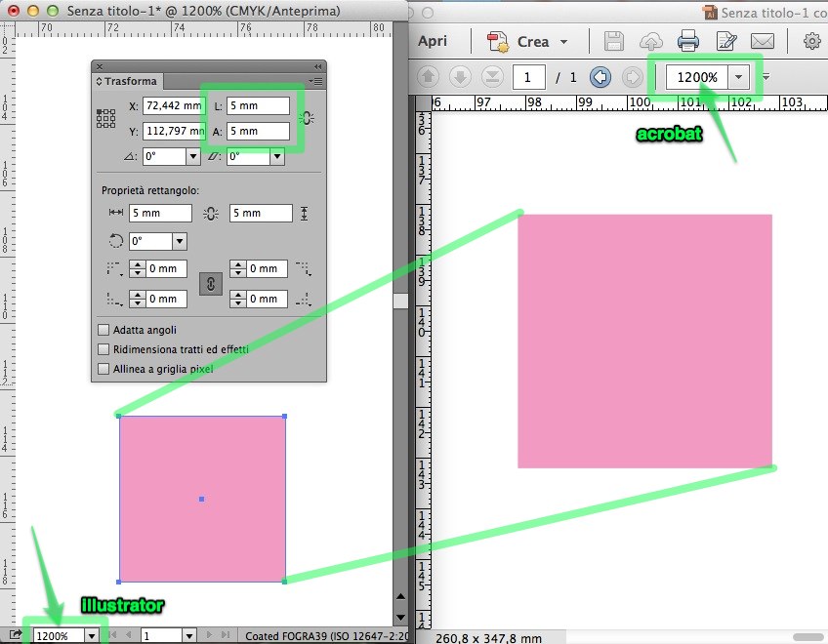Click top-right corner type icon

(304, 268)
